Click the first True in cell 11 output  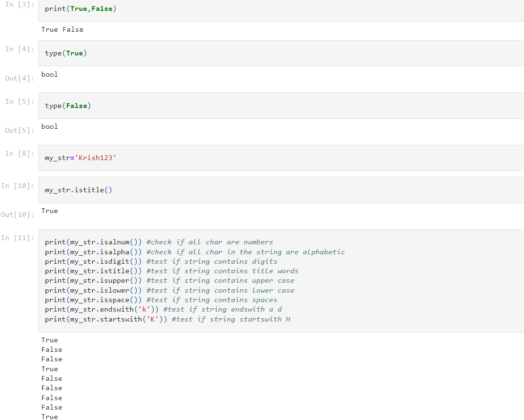point(49,340)
